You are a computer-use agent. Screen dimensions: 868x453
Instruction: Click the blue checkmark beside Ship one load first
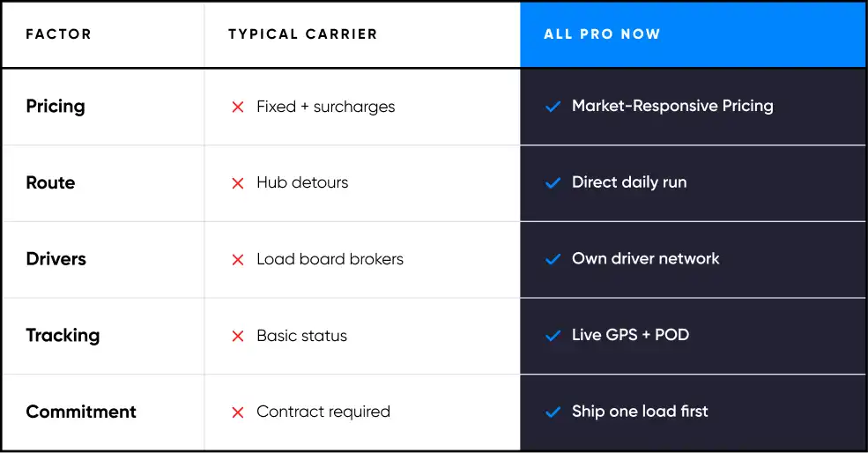[x=553, y=412]
